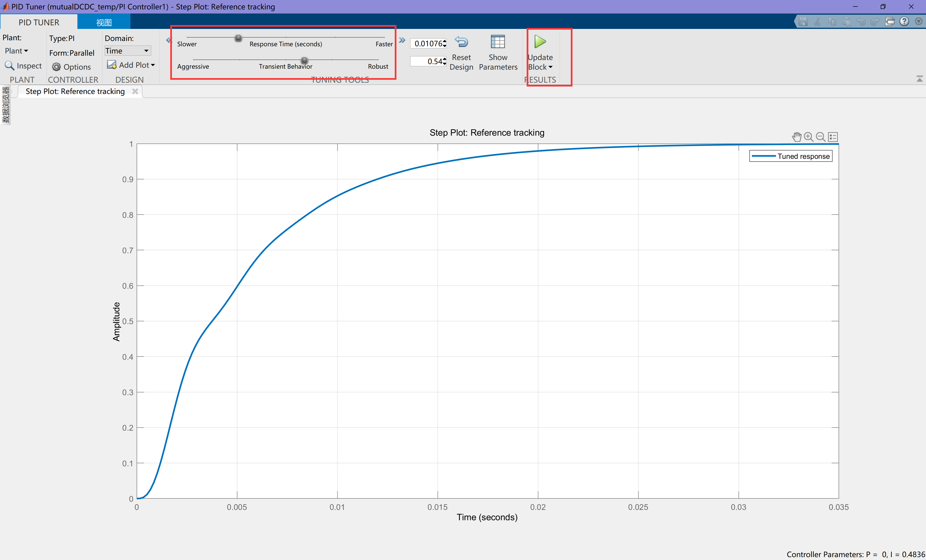
Task: Open the Show Parameters table
Action: pyautogui.click(x=497, y=42)
